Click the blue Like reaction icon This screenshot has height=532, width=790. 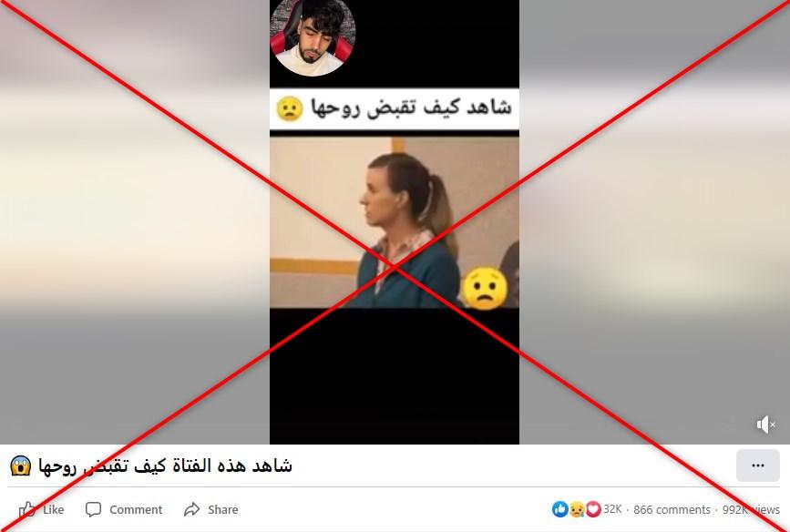(559, 509)
